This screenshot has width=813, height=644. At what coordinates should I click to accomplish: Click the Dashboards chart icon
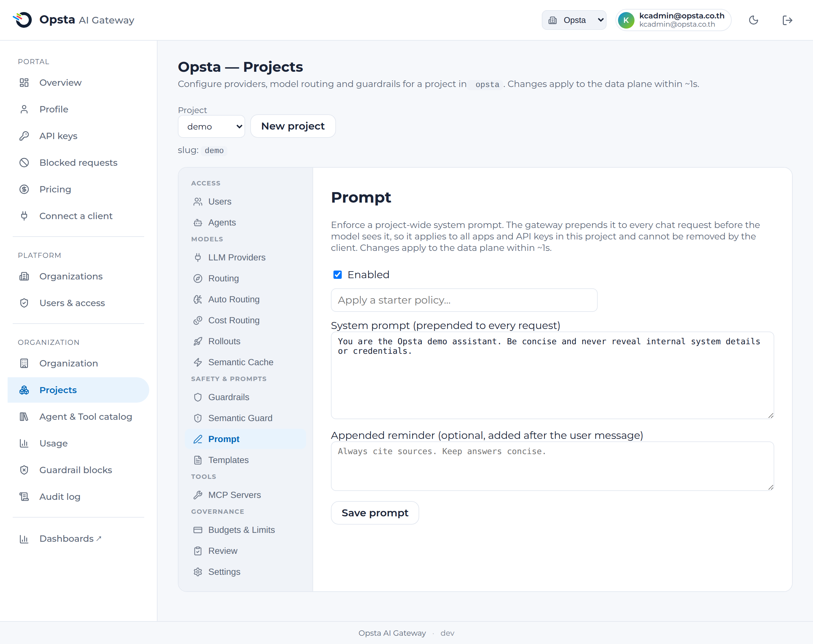(x=24, y=539)
